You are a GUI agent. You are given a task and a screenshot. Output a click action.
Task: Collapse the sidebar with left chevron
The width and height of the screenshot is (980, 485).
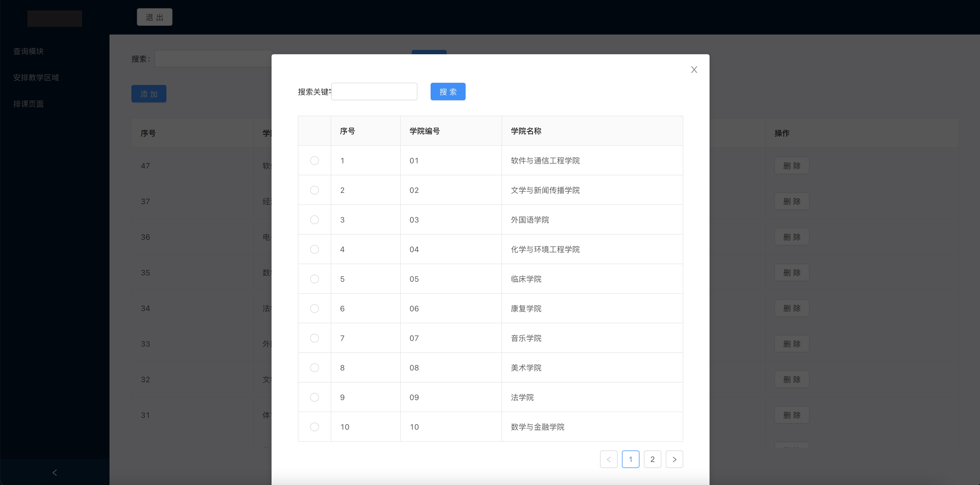54,472
